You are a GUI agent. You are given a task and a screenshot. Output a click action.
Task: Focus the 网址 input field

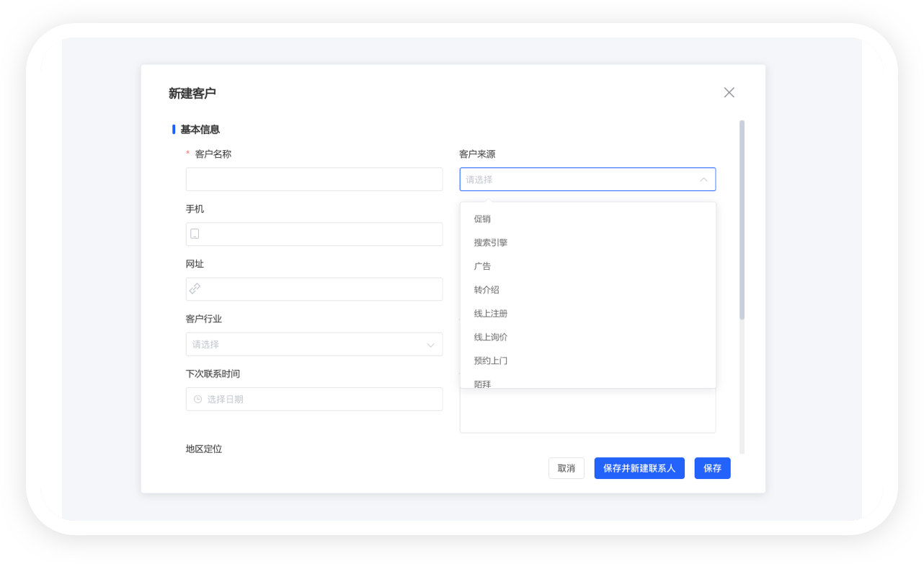click(x=314, y=289)
